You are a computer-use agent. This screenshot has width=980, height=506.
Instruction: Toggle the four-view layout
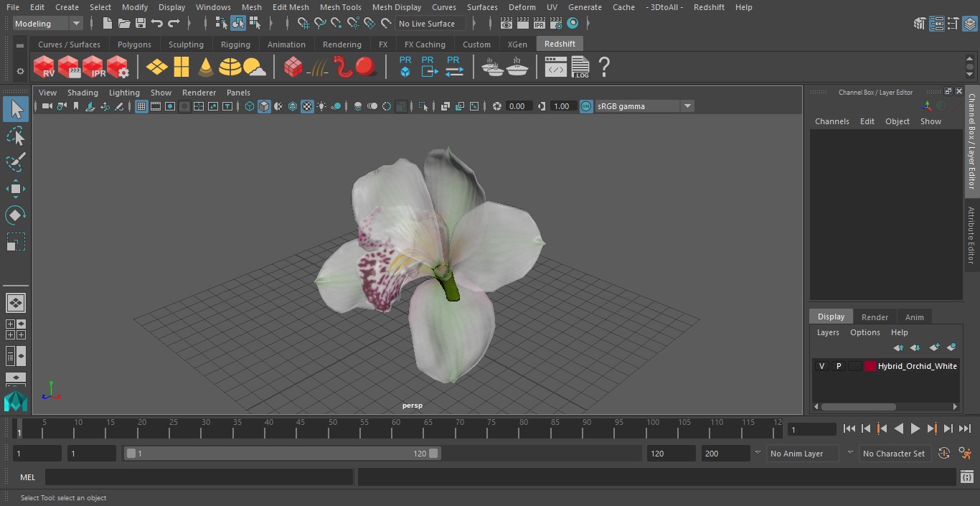point(15,329)
